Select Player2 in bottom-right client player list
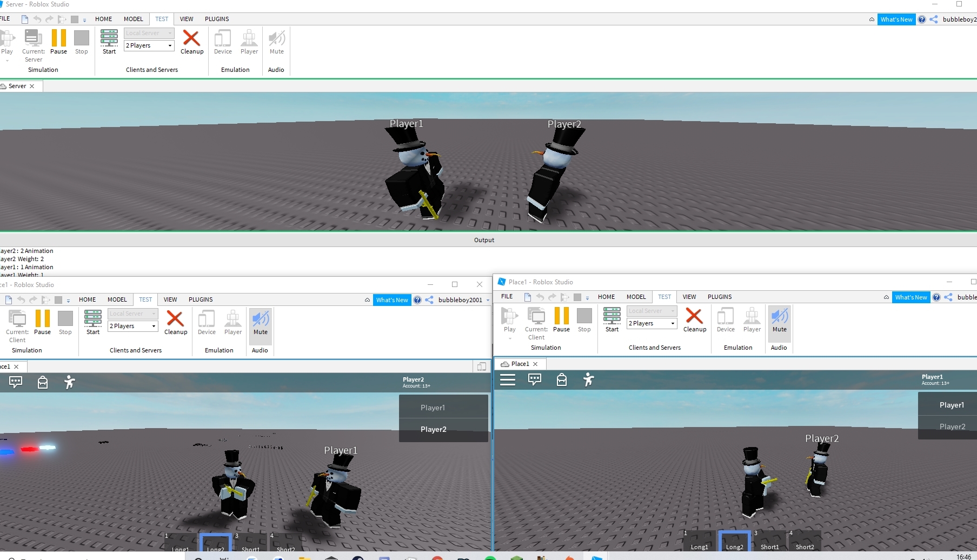This screenshot has width=977, height=560. point(947,426)
